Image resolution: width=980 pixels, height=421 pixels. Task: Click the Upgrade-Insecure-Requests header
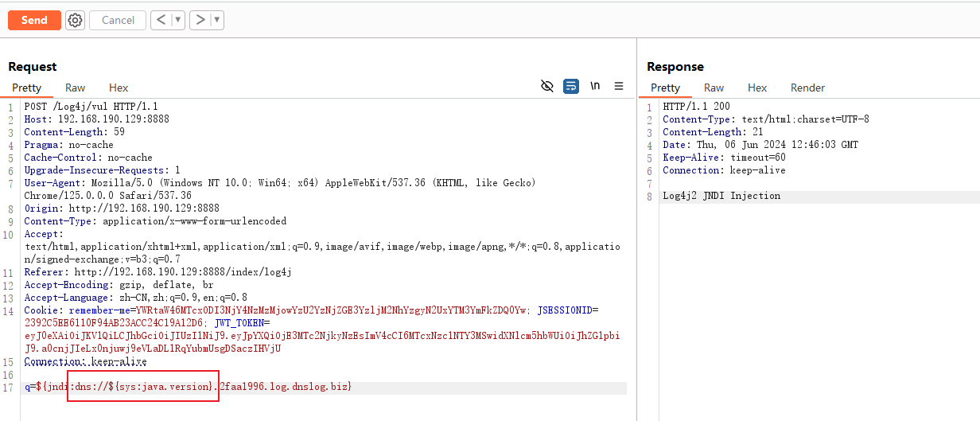(x=102, y=170)
